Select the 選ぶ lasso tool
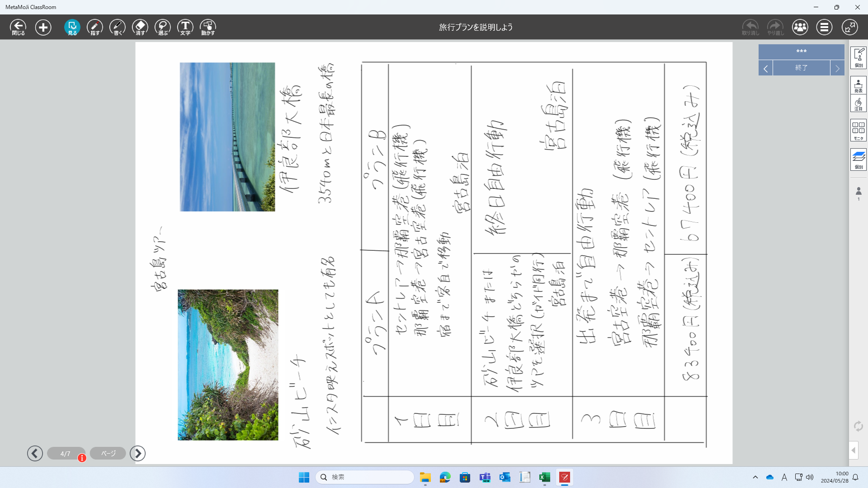868x488 pixels. click(x=163, y=27)
